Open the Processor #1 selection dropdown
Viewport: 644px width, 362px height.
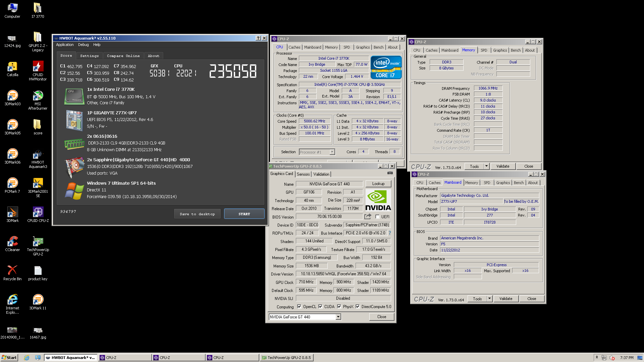[332, 152]
